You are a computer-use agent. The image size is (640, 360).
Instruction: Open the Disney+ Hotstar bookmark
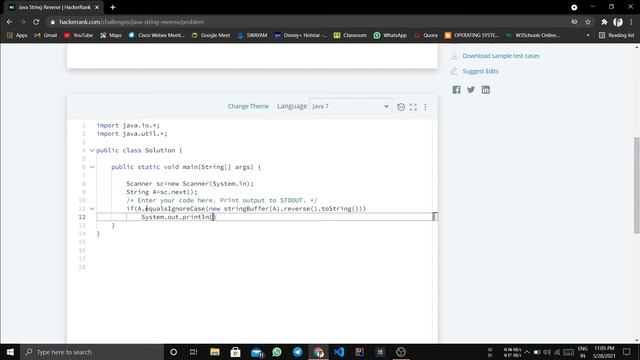pyautogui.click(x=300, y=36)
